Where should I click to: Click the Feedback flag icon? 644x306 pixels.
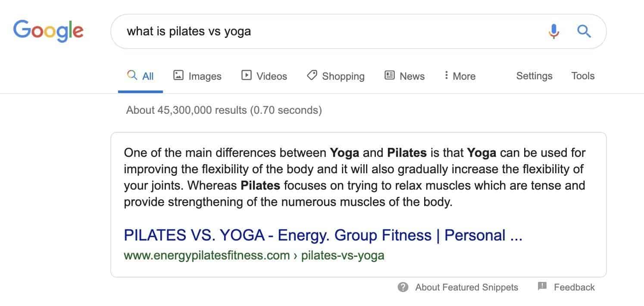click(541, 287)
